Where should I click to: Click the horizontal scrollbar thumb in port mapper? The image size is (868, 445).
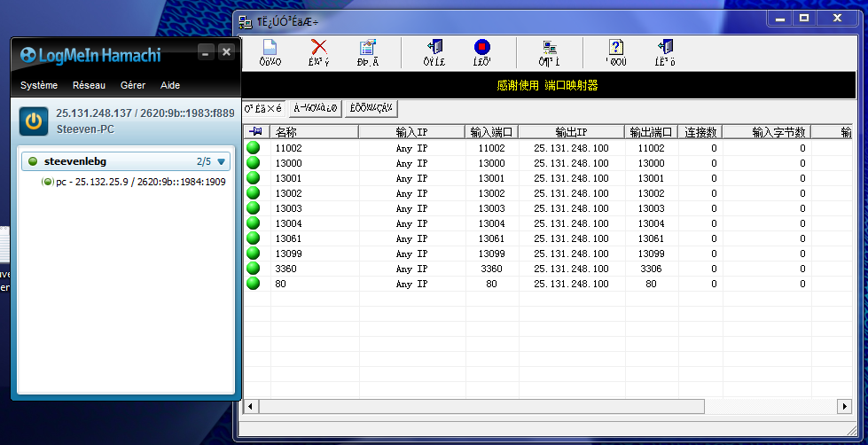(481, 406)
